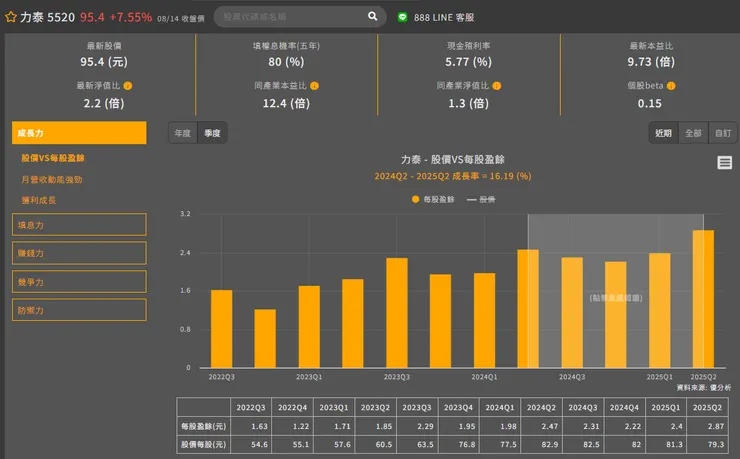Click the search magnifier icon
This screenshot has width=740, height=459.
(372, 17)
